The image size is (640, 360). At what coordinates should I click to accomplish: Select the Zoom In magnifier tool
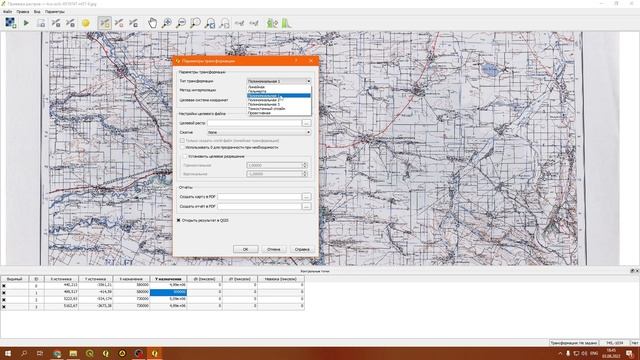coord(167,23)
